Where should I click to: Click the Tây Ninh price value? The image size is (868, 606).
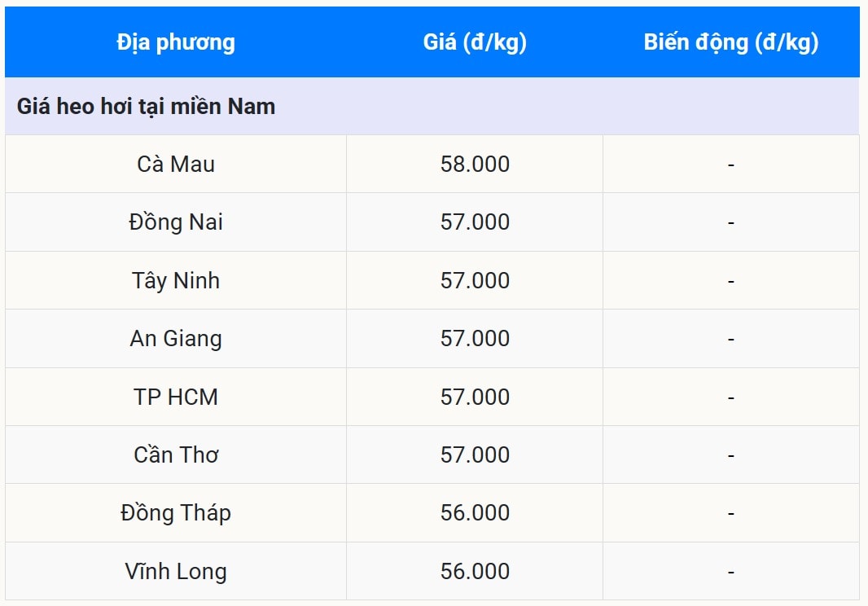[475, 281]
